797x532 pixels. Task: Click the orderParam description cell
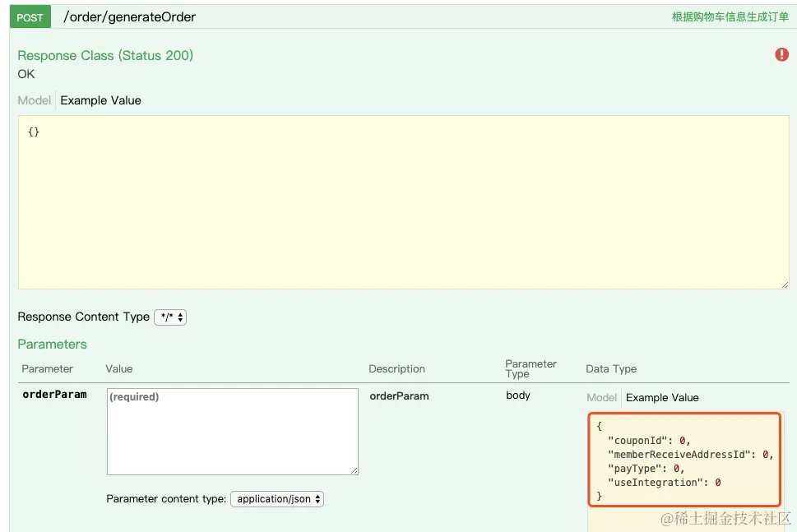(399, 396)
